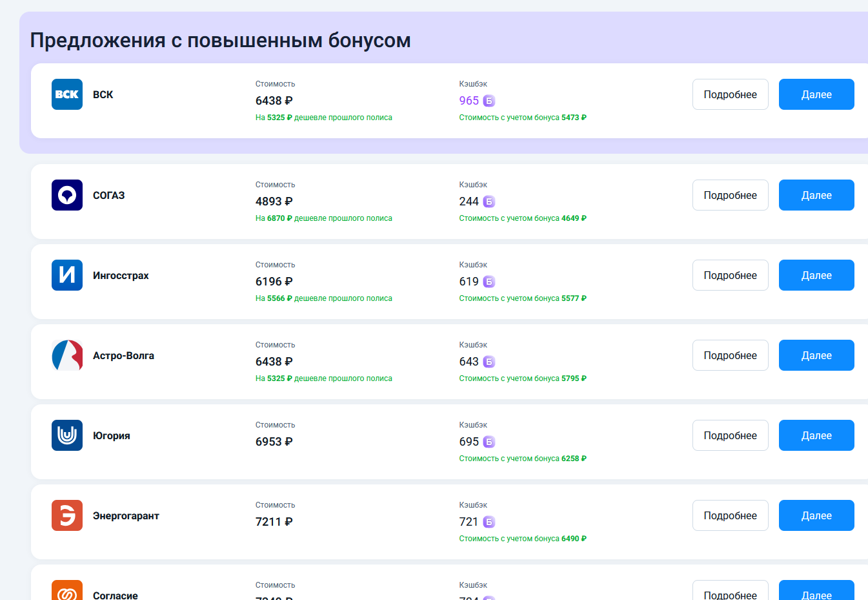Screen dimensions: 868x600
Task: Click the Астро-Волга logo icon
Action: point(67,355)
